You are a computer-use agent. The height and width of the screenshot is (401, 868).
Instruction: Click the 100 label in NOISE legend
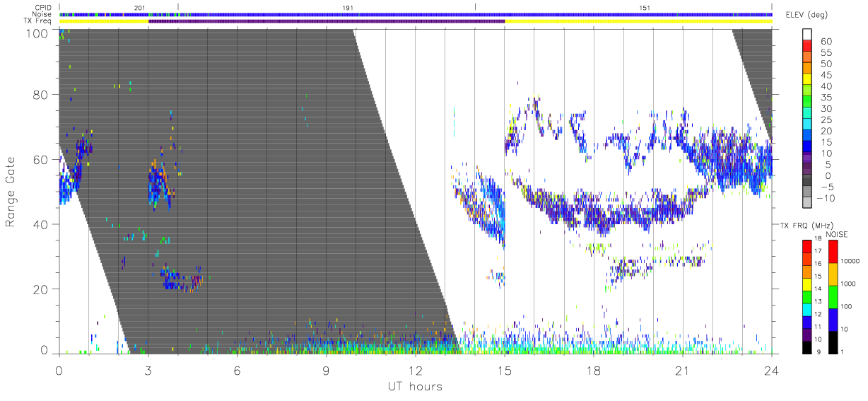coord(848,307)
